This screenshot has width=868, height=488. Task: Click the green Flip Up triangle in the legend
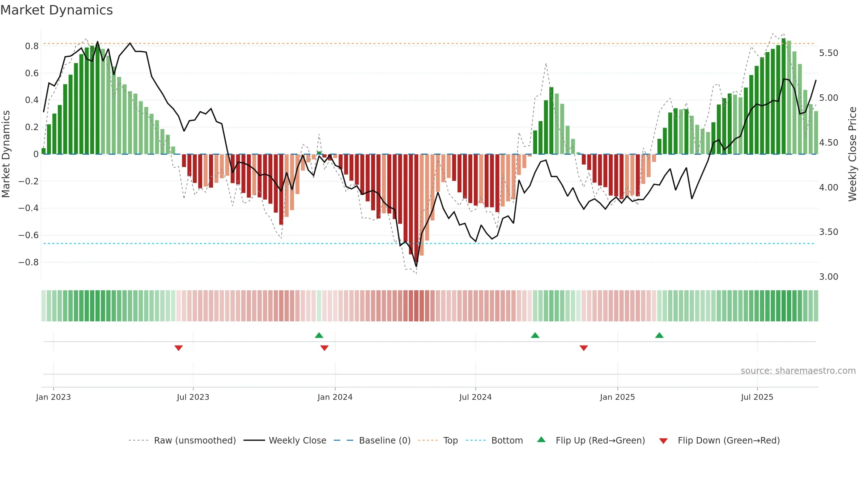tap(541, 440)
